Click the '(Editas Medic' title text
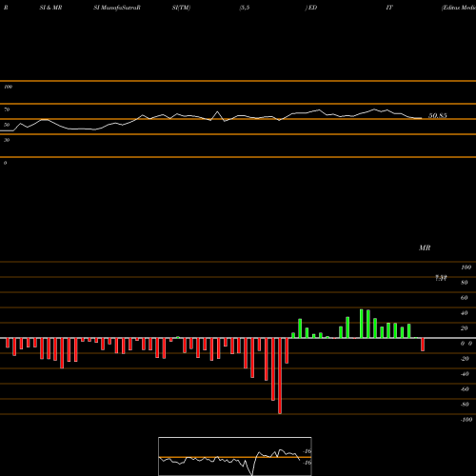 (x=459, y=8)
